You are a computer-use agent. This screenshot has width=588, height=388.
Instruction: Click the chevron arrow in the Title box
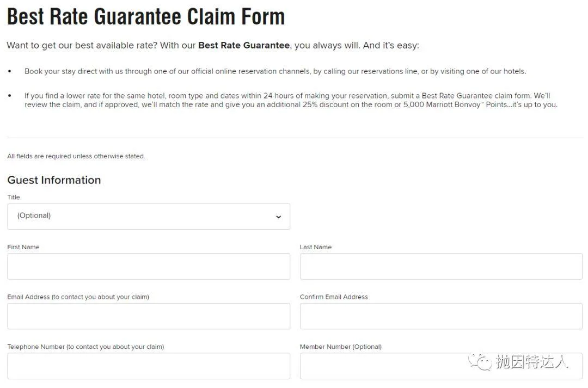[x=278, y=217]
